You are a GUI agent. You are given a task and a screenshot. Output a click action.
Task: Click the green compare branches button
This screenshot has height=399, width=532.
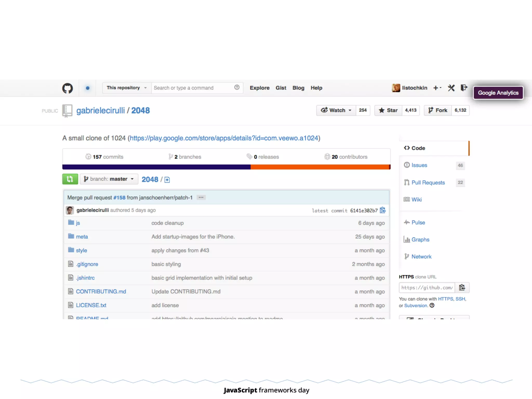click(70, 179)
